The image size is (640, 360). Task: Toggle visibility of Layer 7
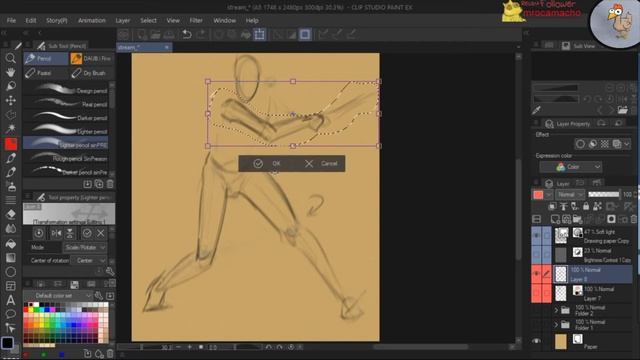(x=536, y=293)
